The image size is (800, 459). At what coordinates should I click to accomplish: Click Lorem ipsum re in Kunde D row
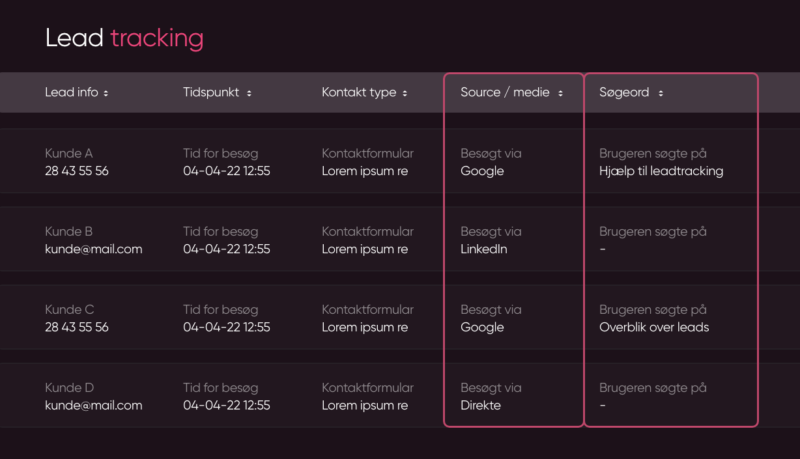pyautogui.click(x=365, y=405)
